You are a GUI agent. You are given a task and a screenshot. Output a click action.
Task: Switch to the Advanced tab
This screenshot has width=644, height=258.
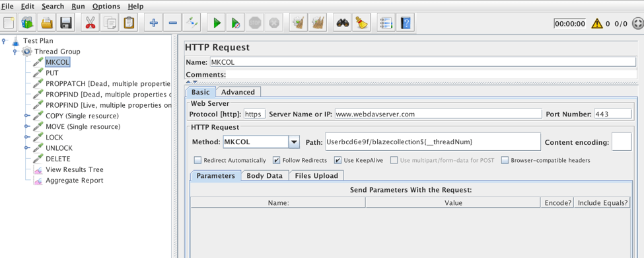(238, 92)
